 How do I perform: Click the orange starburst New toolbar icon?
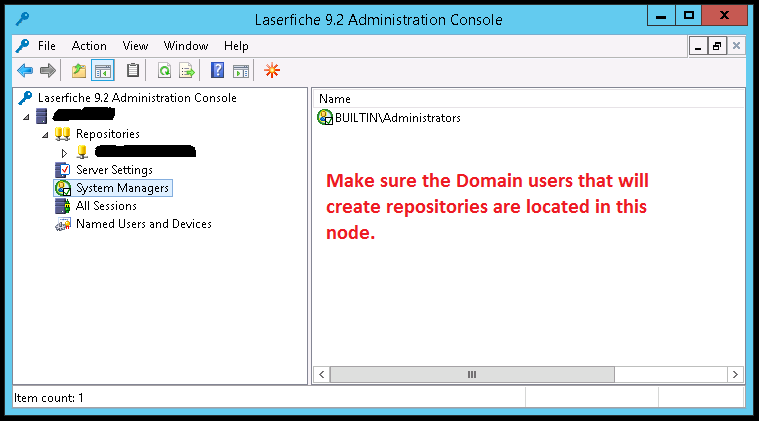coord(272,71)
